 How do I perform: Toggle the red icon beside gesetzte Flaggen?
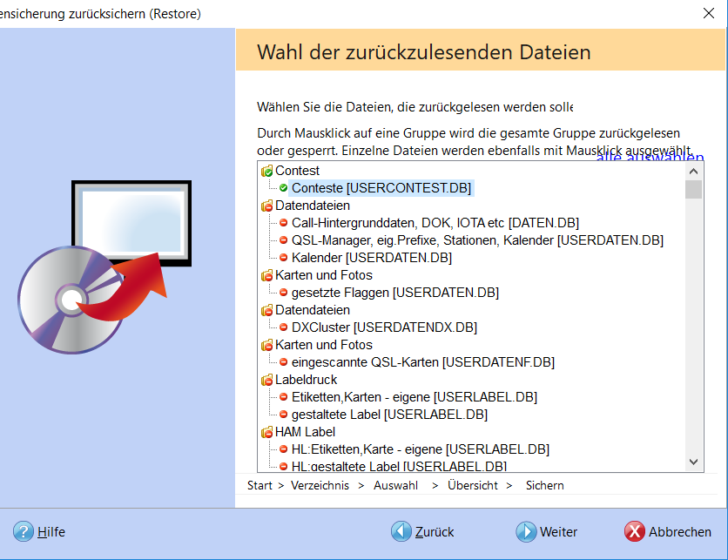pos(283,293)
